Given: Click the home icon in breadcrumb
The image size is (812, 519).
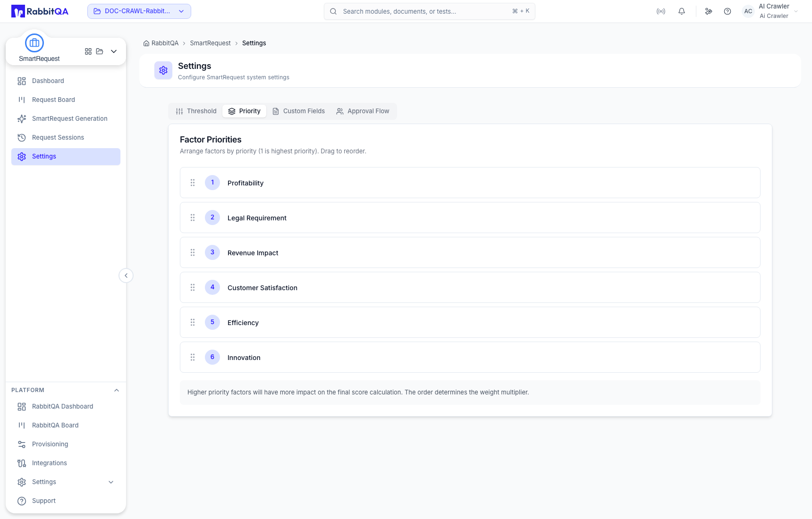Looking at the screenshot, I should point(146,43).
